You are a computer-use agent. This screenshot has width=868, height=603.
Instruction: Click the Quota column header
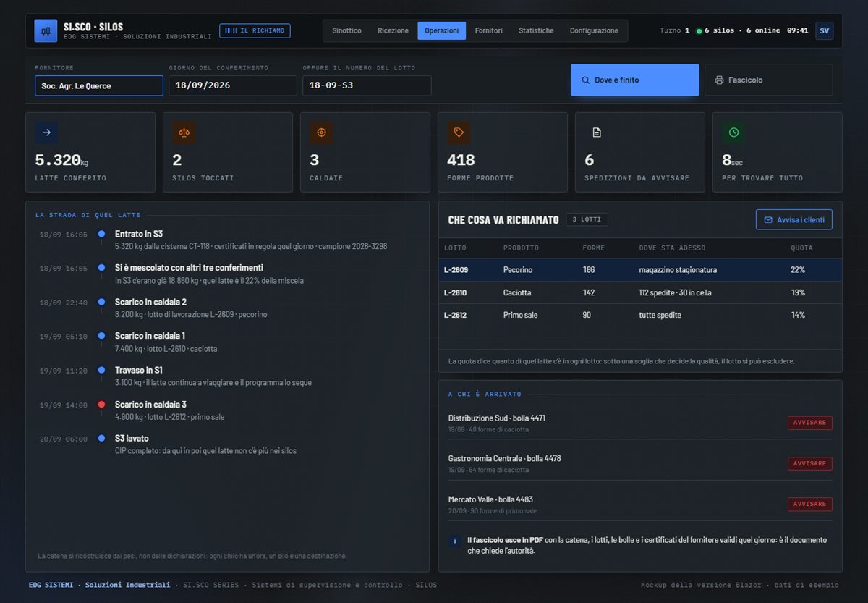801,248
